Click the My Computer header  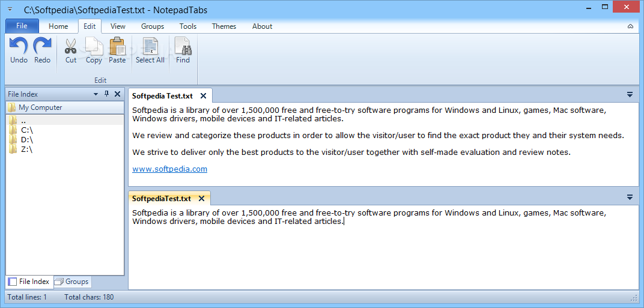coord(64,107)
